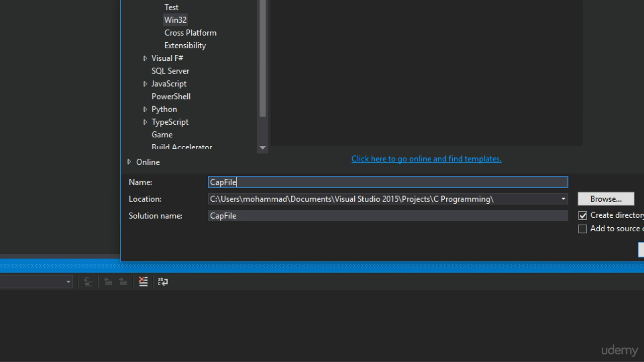The width and height of the screenshot is (644, 362).
Task: Expand the JavaScript tree node
Action: [145, 84]
